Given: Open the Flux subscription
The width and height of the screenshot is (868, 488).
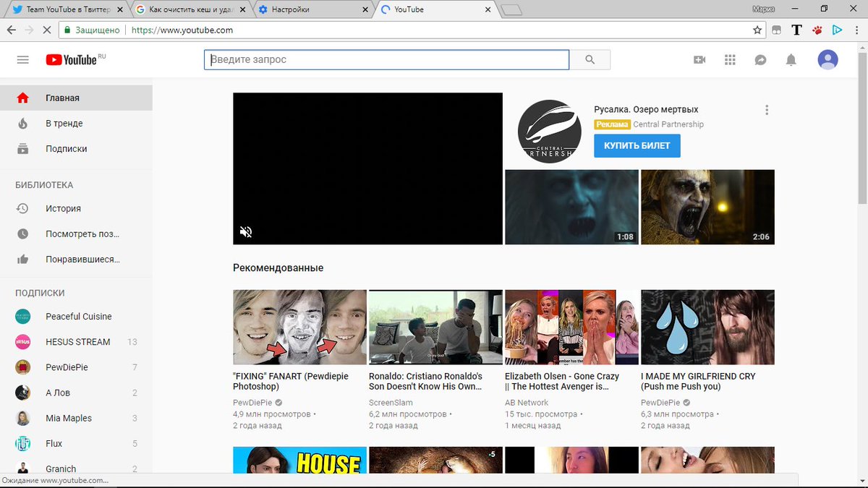Looking at the screenshot, I should coord(76,443).
